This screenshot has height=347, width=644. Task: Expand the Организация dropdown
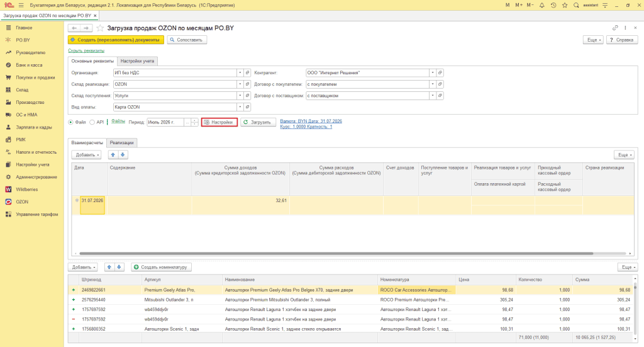(x=240, y=73)
